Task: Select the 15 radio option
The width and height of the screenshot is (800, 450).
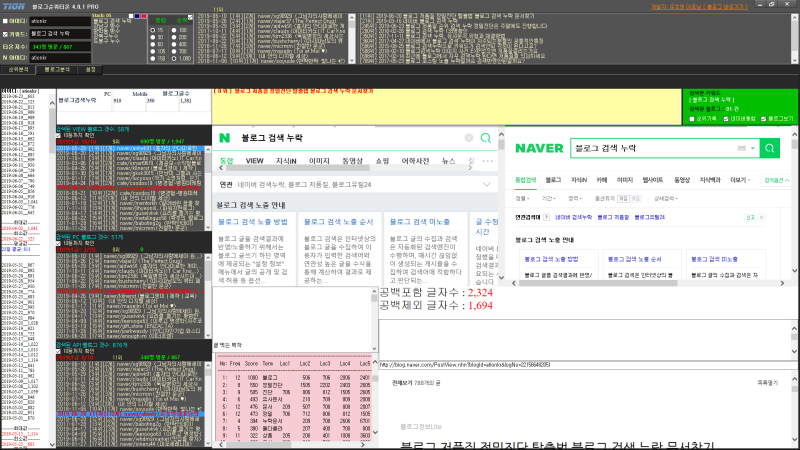Action: (x=153, y=31)
